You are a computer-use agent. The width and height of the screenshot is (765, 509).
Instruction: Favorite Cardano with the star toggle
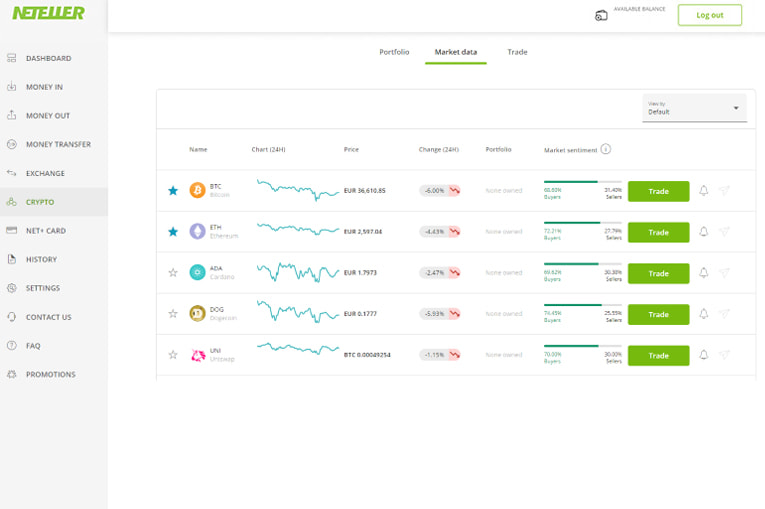tap(173, 273)
